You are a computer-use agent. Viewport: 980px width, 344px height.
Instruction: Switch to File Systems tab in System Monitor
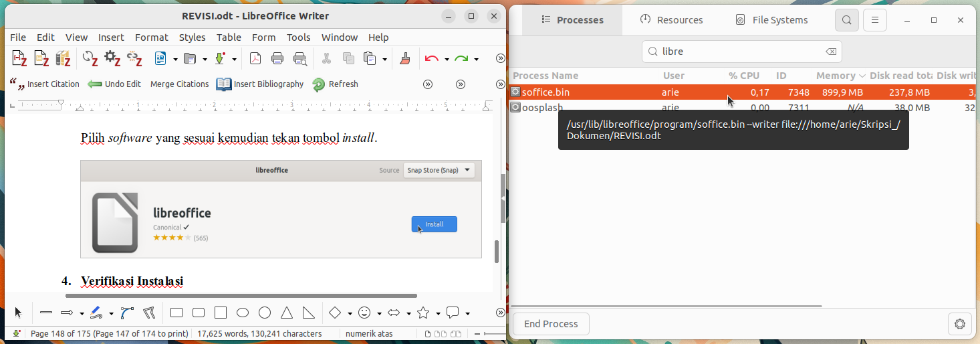pos(771,20)
